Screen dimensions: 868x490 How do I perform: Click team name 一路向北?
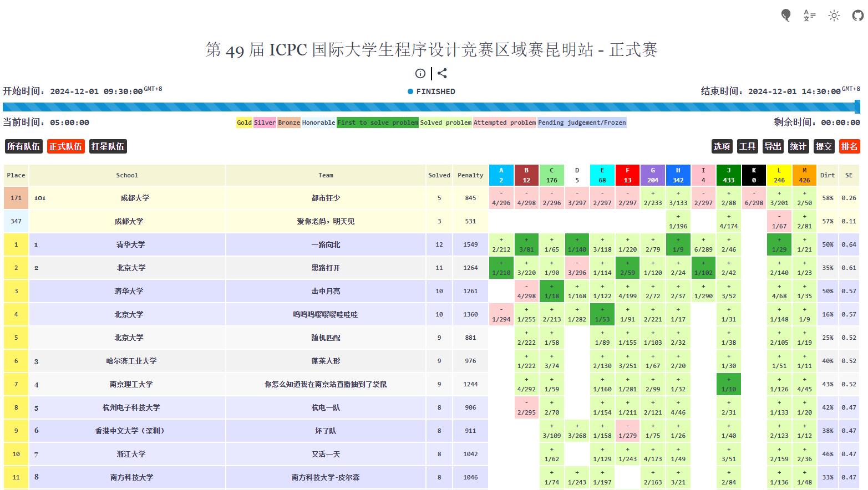(326, 244)
